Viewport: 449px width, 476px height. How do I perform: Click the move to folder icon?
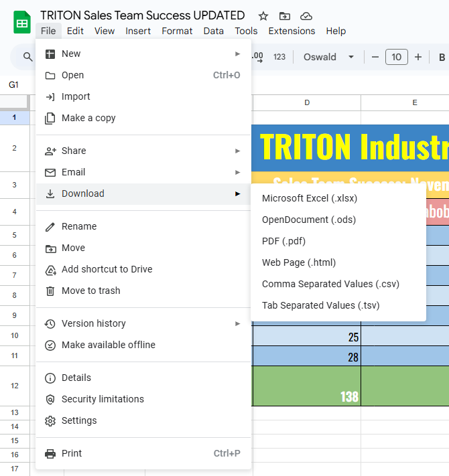tap(285, 15)
